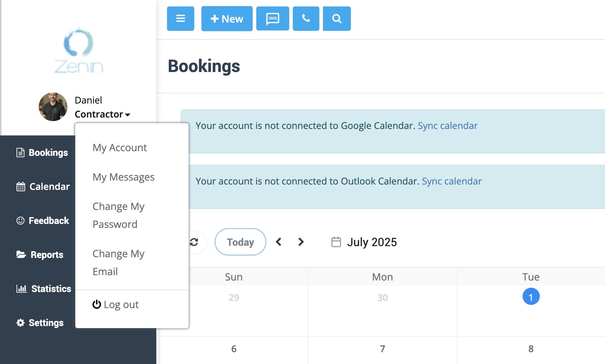Click Sync calendar for Google Calendar
This screenshot has height=364, width=605.
tap(447, 125)
